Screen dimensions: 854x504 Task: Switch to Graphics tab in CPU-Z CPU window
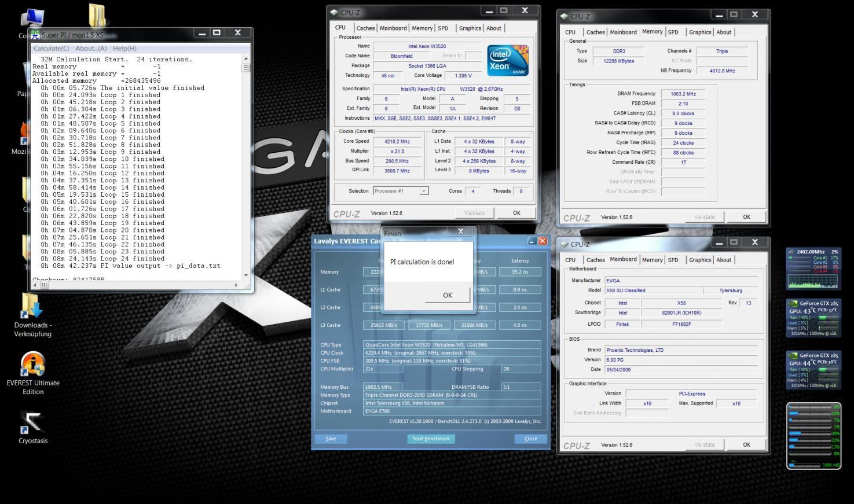point(470,28)
